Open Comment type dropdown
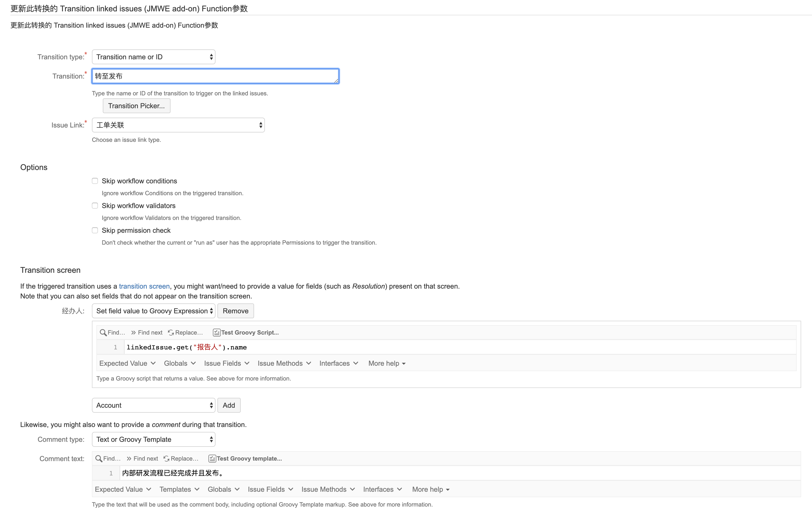Image resolution: width=812 pixels, height=511 pixels. pyautogui.click(x=153, y=440)
